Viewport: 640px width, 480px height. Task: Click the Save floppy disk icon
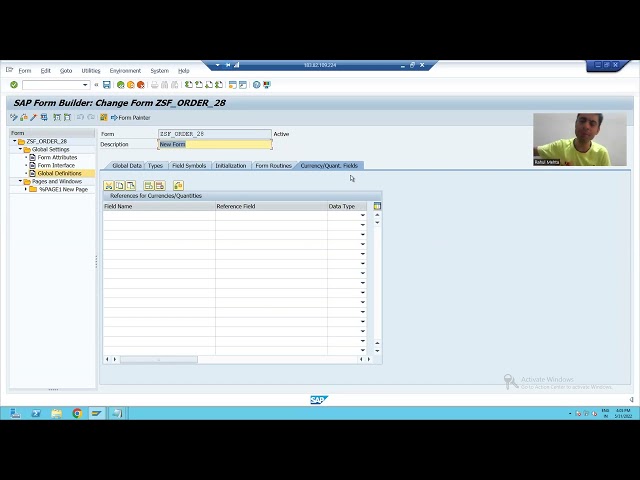[x=107, y=85]
